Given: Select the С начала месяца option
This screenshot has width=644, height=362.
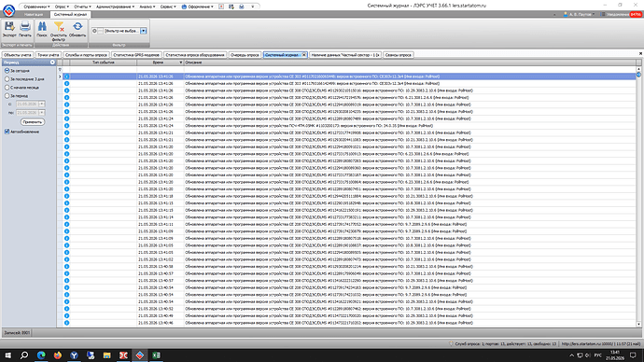Looking at the screenshot, I should coord(7,87).
